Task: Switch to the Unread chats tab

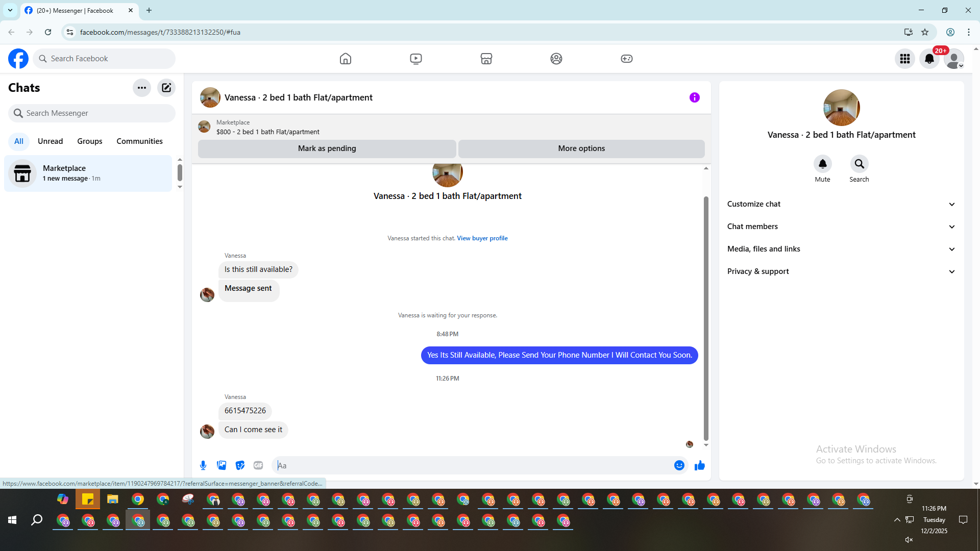Action: [x=50, y=141]
